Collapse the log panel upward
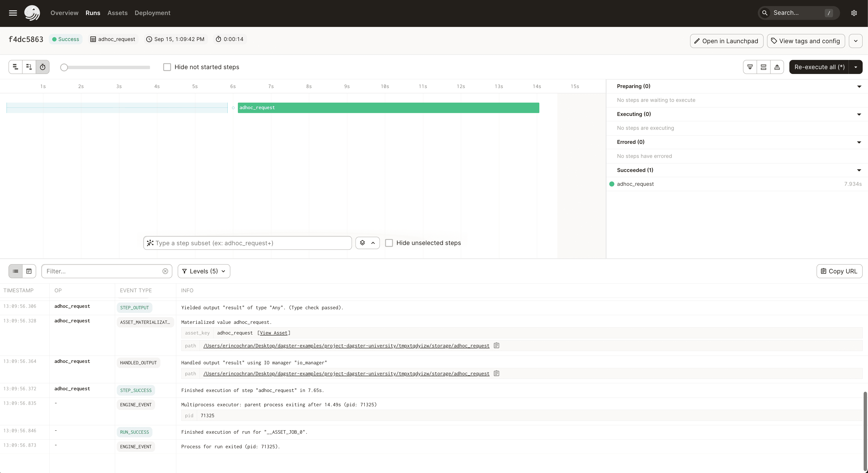Screen dimensions: 868x473 [777, 67]
